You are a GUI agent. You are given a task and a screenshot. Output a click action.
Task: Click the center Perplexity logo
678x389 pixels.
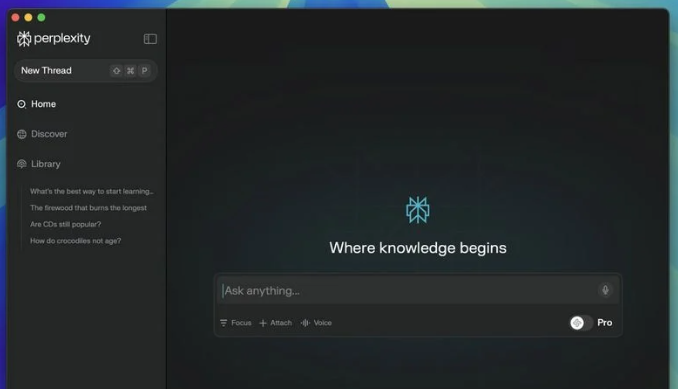418,210
